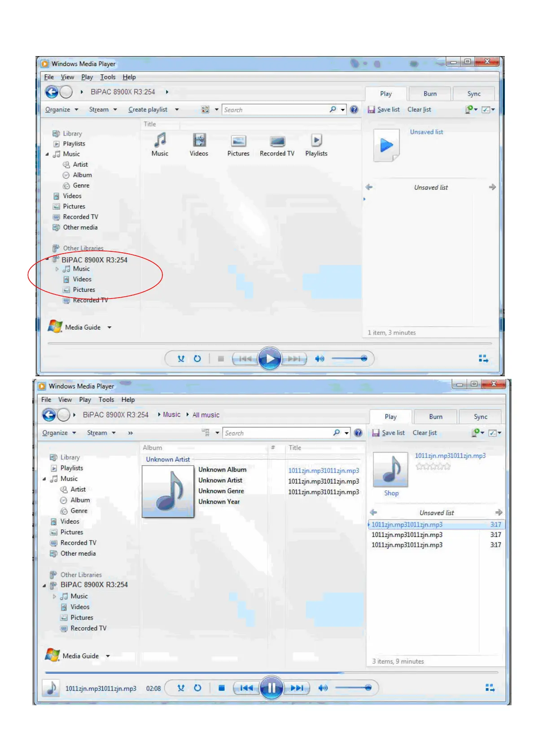The height and width of the screenshot is (756, 534).
Task: Click Back arrow in lower window
Action: coord(49,415)
